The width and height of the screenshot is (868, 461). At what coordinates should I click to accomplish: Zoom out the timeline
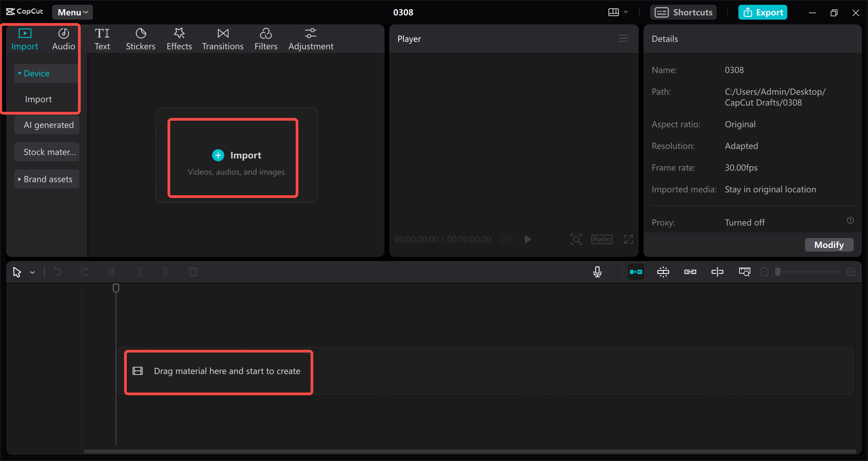[x=764, y=272]
